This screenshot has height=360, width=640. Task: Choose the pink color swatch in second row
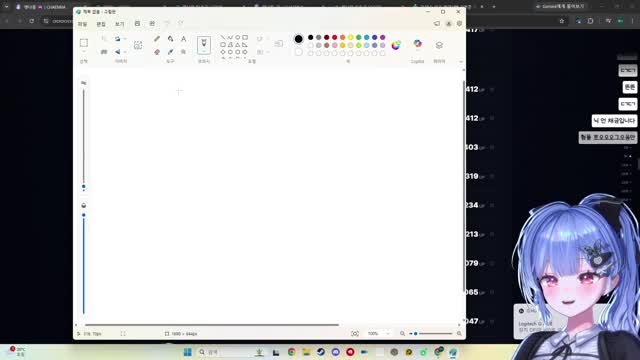(x=335, y=45)
